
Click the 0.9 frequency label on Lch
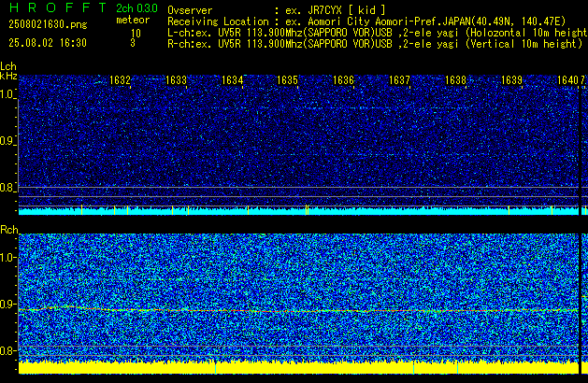7,141
